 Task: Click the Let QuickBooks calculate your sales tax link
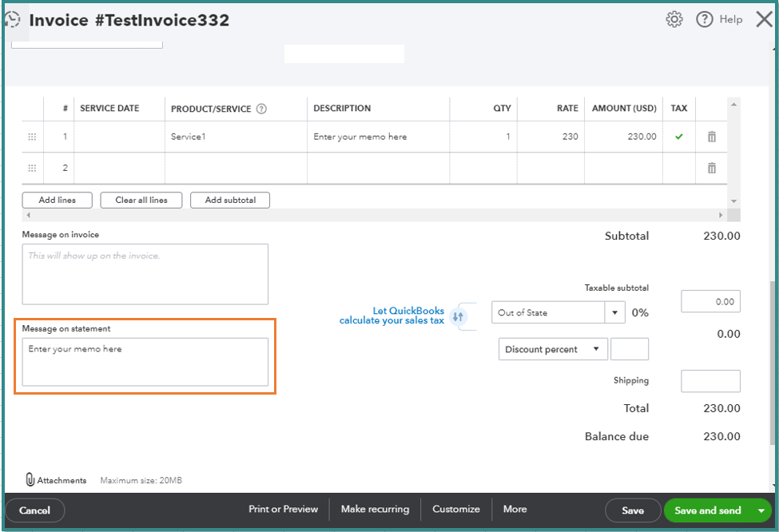391,316
